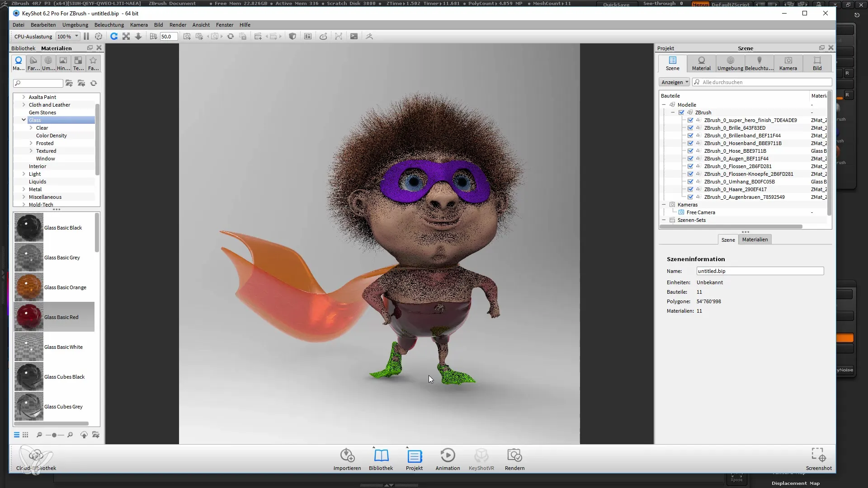
Task: Toggle visibility of ZBrush_0_Haare_290EF417
Action: pos(690,189)
